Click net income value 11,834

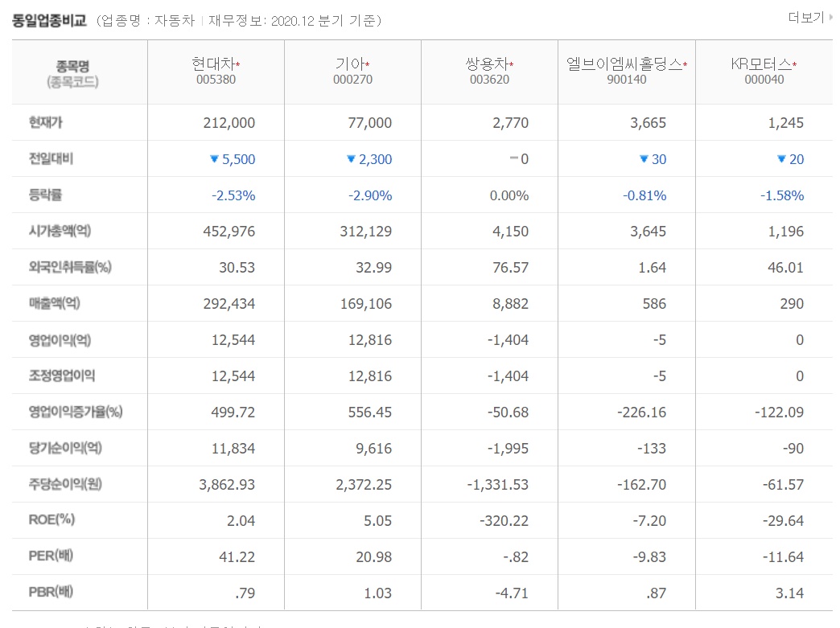click(233, 449)
